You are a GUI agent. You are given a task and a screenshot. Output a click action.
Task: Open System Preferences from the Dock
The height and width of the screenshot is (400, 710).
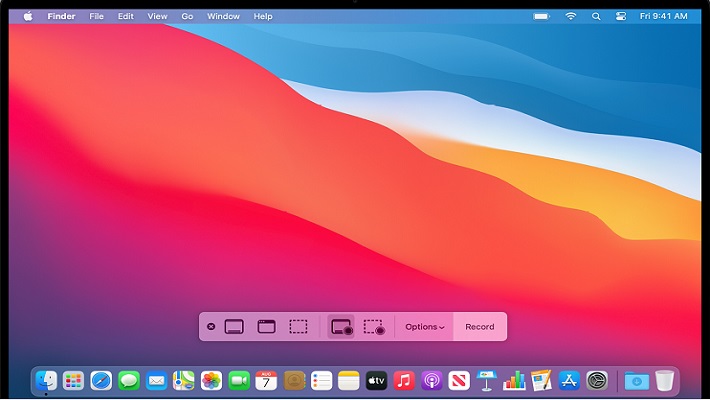(597, 381)
